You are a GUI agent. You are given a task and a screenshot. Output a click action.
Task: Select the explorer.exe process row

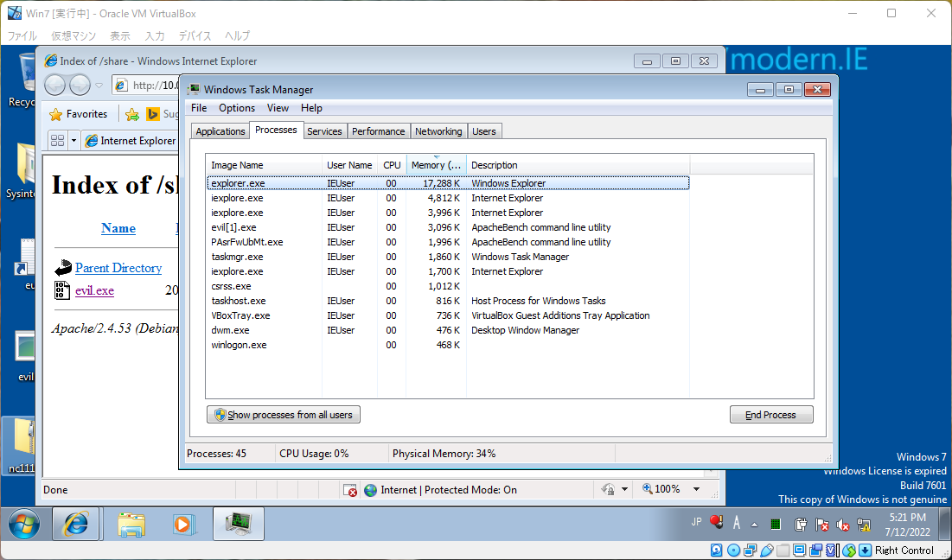[448, 183]
